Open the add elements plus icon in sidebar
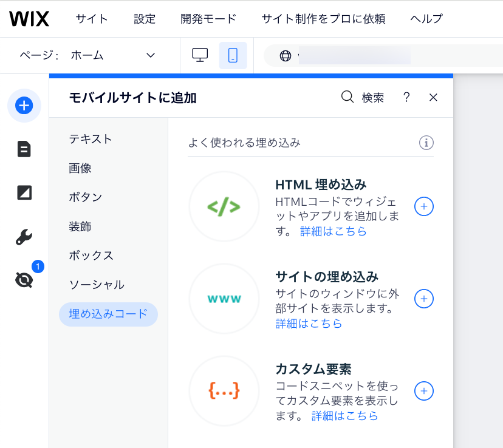 tap(24, 105)
